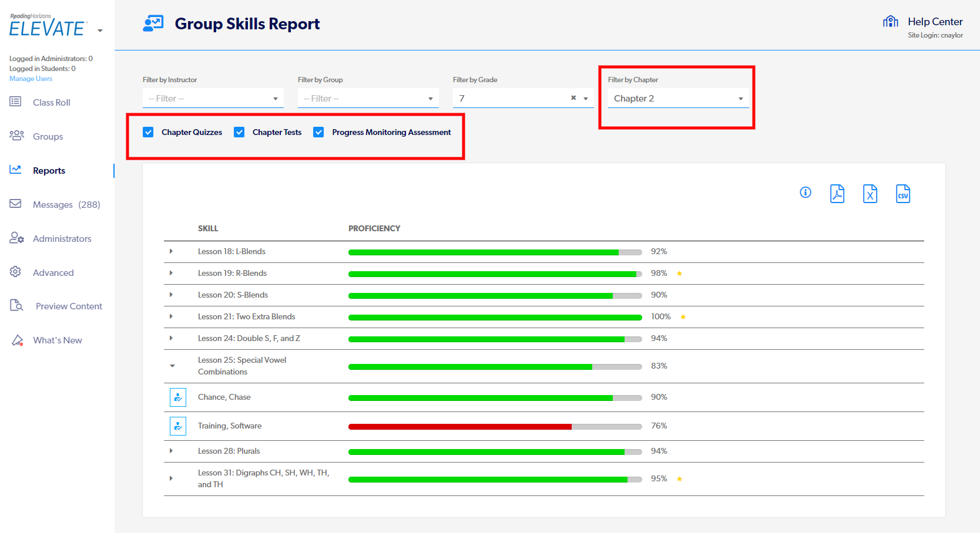Click the Lesson 19: R-Blends proficiency bar

[x=495, y=274]
